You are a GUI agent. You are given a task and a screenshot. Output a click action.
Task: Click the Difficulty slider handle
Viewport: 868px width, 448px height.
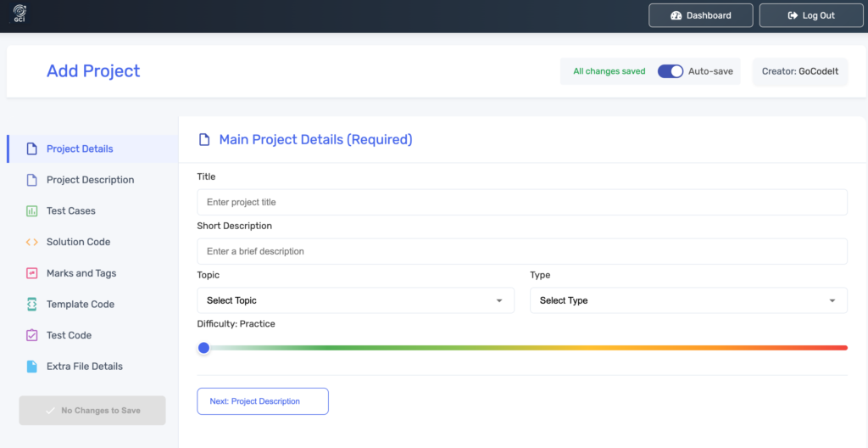203,347
